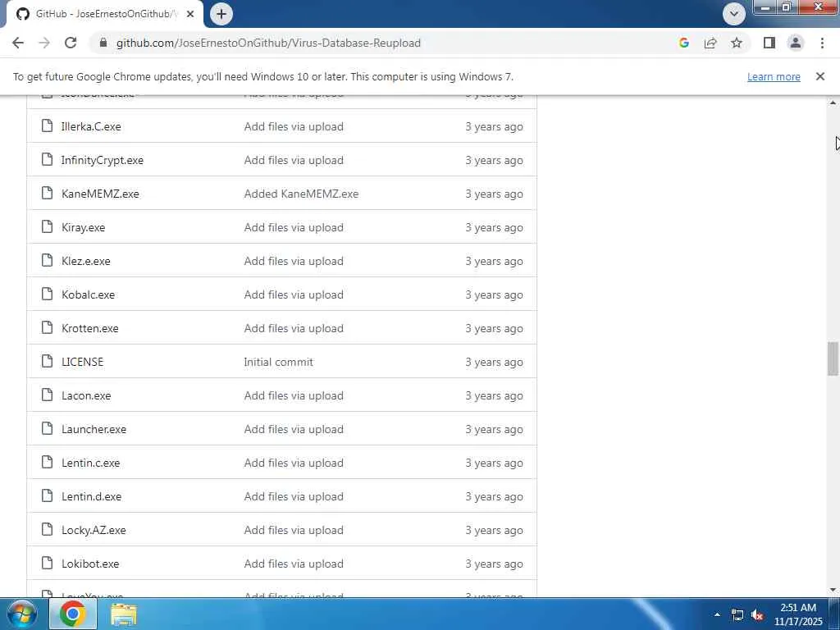
Task: Click the share page icon
Action: 710,43
